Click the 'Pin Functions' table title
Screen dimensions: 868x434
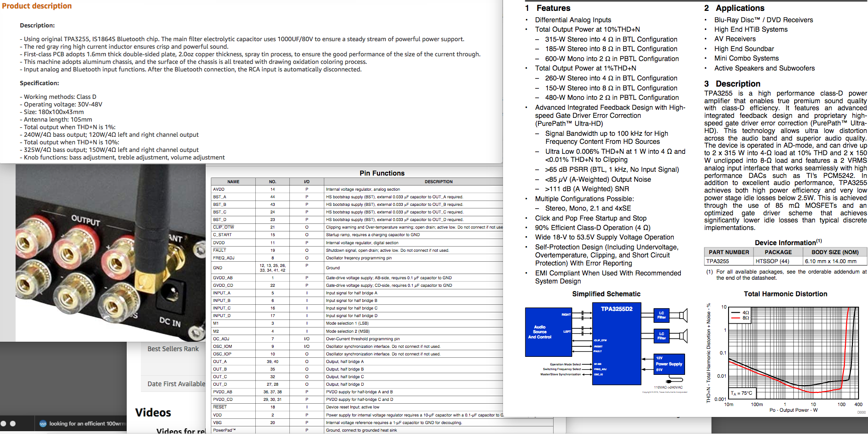point(382,173)
